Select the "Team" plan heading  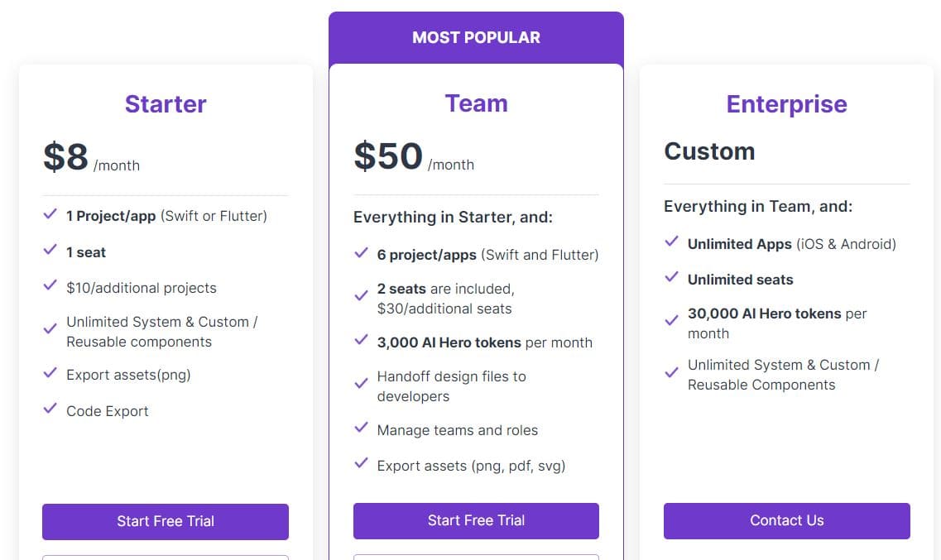(476, 103)
